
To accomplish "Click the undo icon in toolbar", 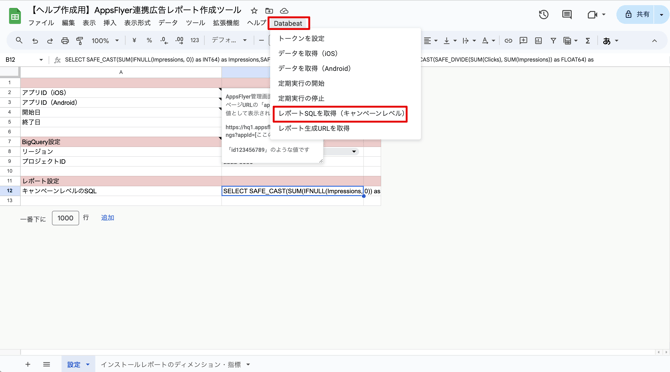I will (x=35, y=41).
